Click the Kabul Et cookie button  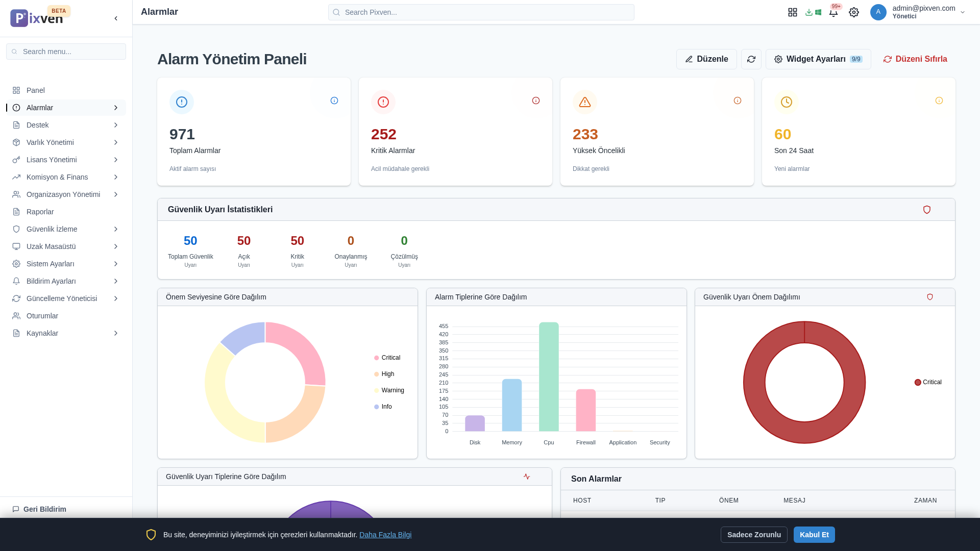tap(814, 535)
